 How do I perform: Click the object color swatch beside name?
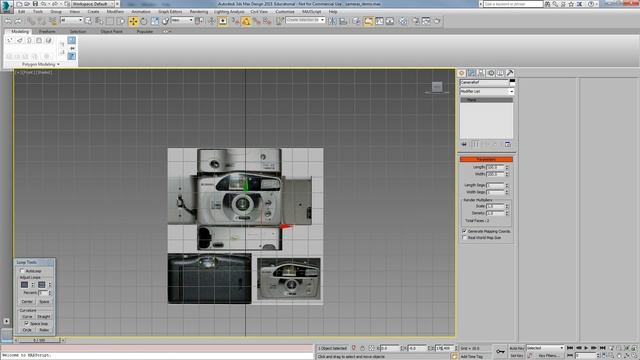pos(512,82)
